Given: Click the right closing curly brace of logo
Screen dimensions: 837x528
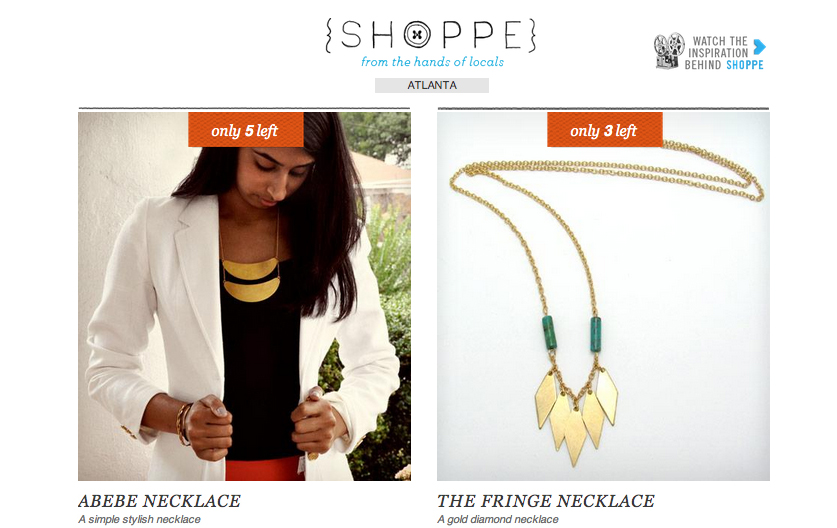Looking at the screenshot, I should (532, 35).
